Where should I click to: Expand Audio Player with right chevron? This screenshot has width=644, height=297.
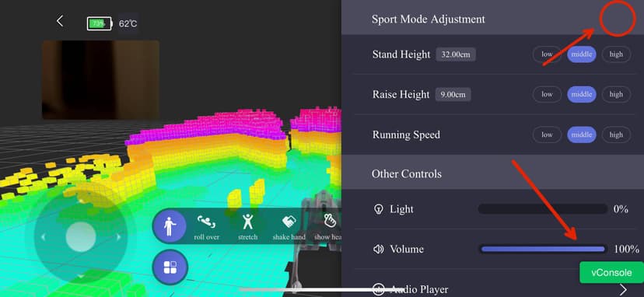pos(623,289)
